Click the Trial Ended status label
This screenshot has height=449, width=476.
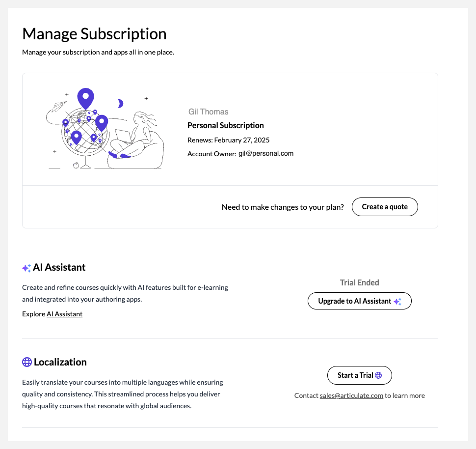359,282
